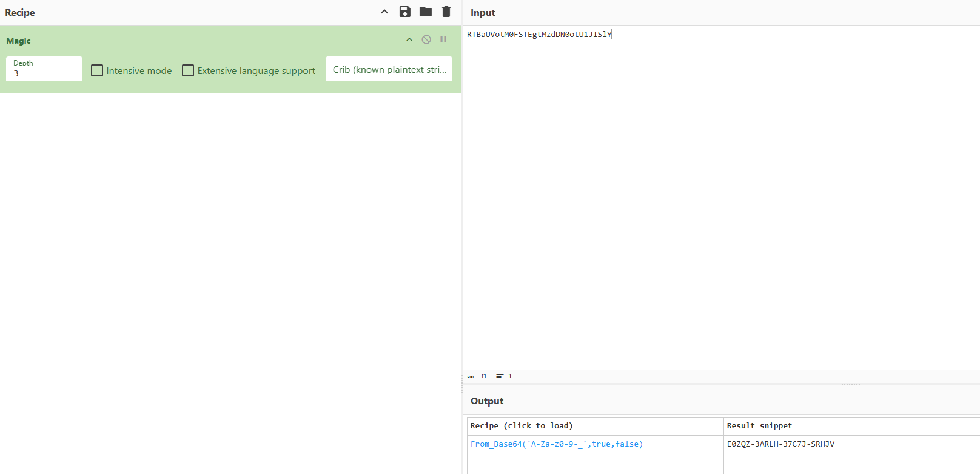Load the From_Base64 recipe link

pos(556,444)
